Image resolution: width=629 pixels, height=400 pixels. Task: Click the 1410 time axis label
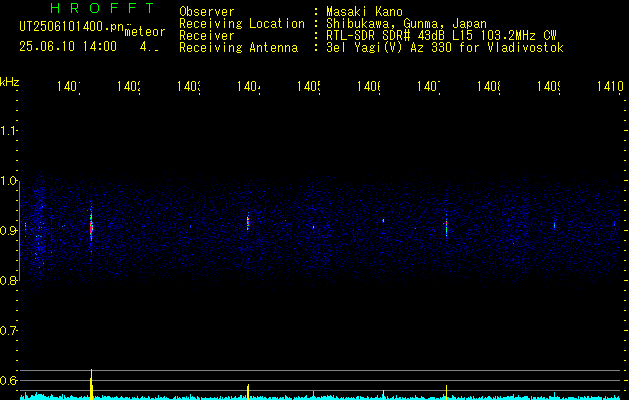[610, 87]
